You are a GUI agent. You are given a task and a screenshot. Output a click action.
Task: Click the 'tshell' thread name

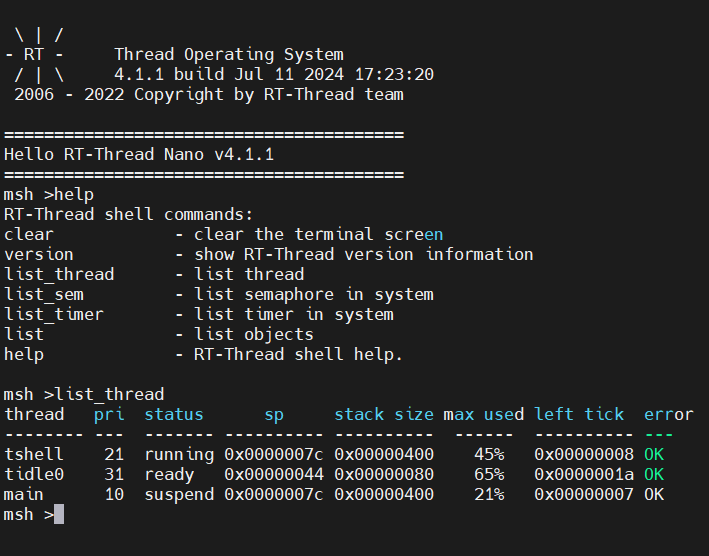click(34, 454)
